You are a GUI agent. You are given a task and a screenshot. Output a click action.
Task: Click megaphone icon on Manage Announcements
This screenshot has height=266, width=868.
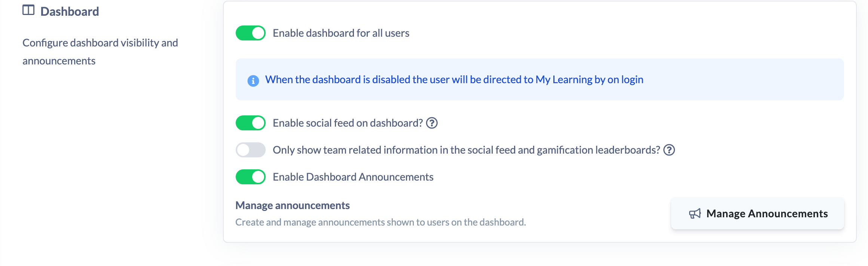click(695, 214)
